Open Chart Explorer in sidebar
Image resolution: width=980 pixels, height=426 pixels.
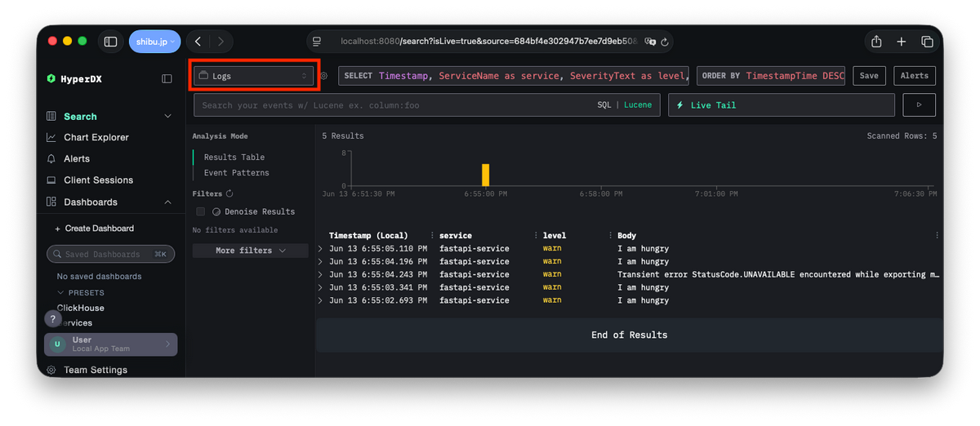[x=96, y=138]
